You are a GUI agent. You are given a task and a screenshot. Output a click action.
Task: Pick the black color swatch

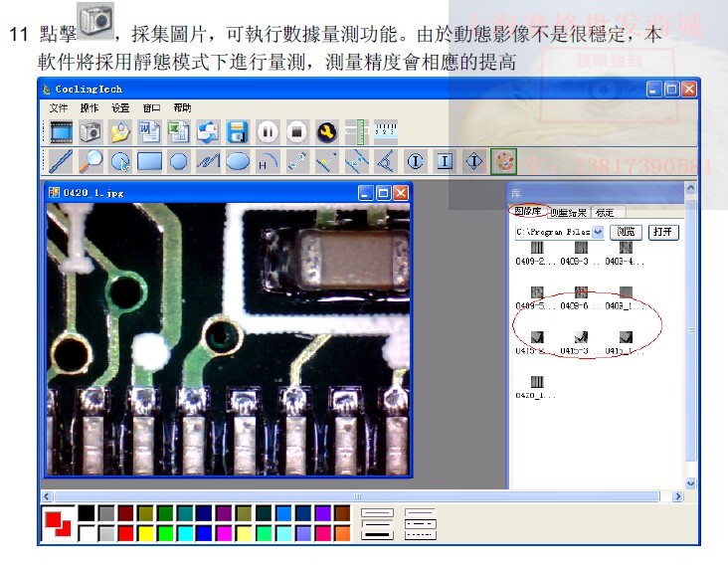(x=87, y=513)
